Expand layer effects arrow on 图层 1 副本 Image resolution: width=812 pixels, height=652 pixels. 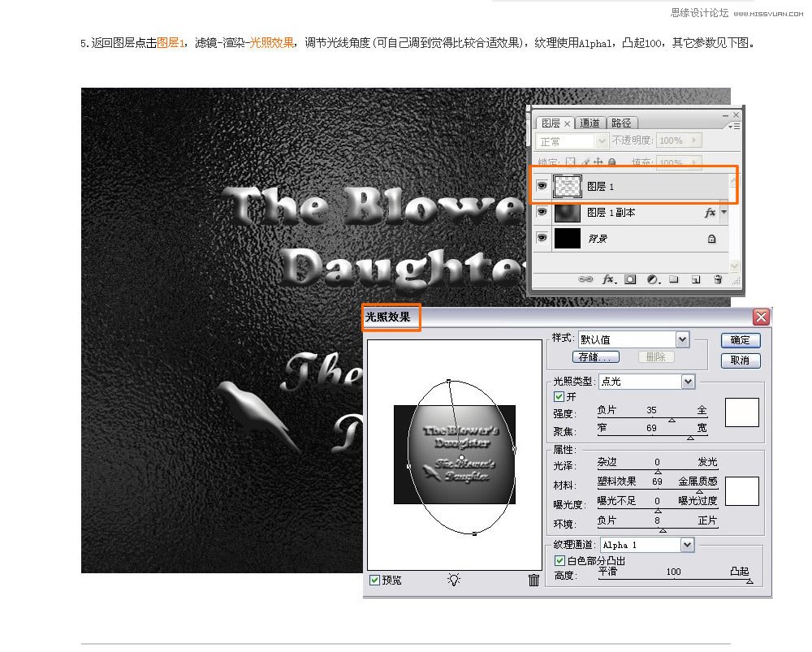[723, 212]
